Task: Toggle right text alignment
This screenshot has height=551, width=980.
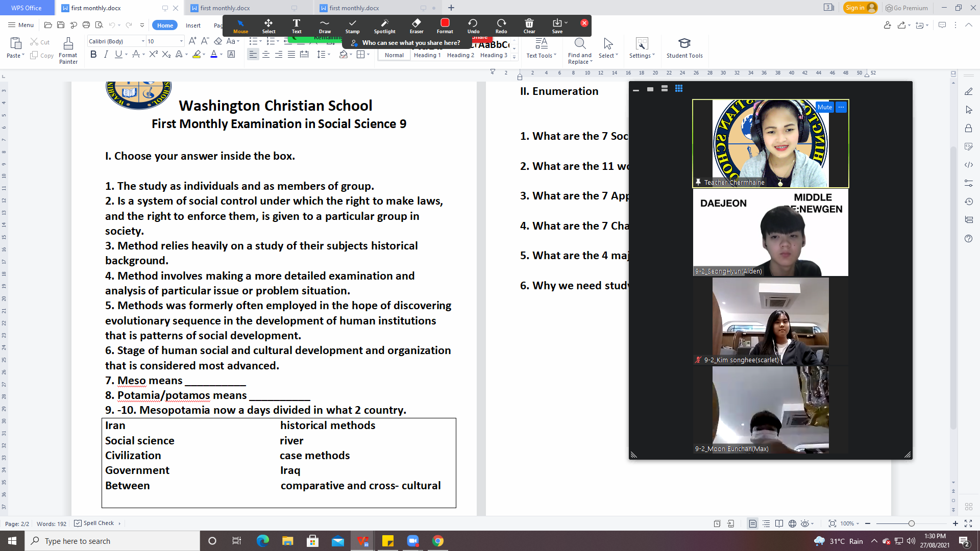Action: 279,55
